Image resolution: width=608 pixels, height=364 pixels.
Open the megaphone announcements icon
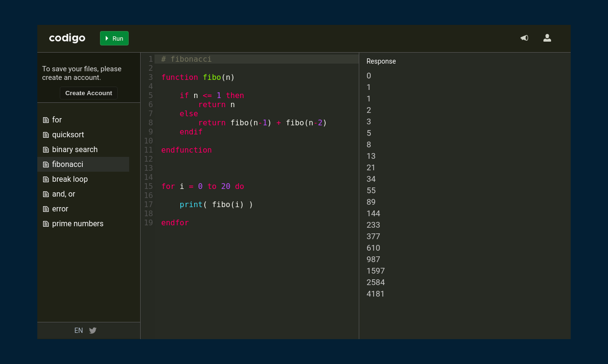pos(524,38)
